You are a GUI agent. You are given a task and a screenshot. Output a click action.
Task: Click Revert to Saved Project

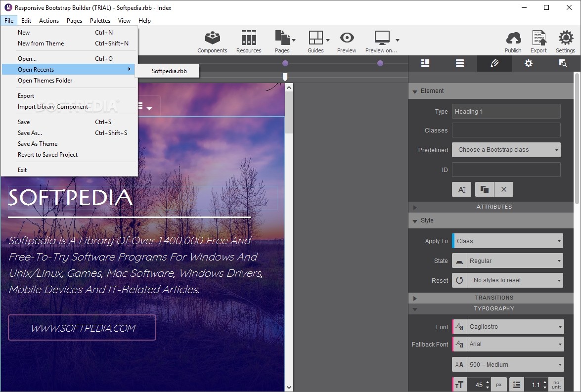[x=70, y=155]
